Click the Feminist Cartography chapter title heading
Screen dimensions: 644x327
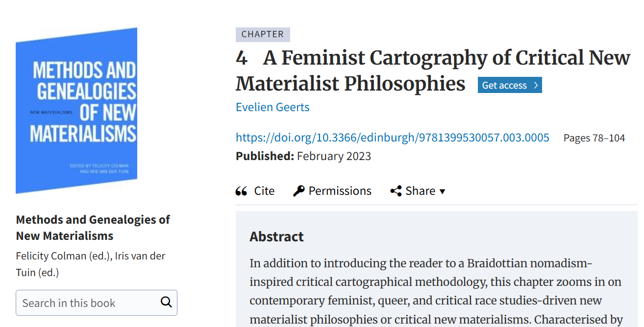[x=432, y=70]
